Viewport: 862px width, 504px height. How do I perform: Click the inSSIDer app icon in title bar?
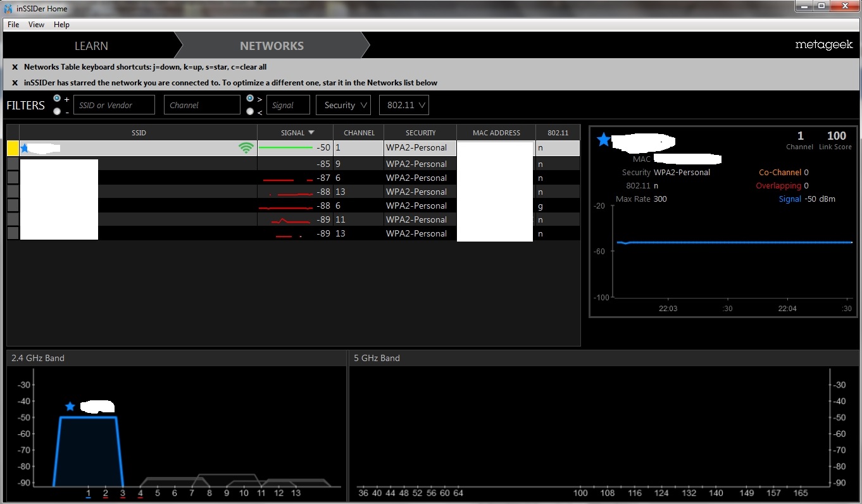8,8
